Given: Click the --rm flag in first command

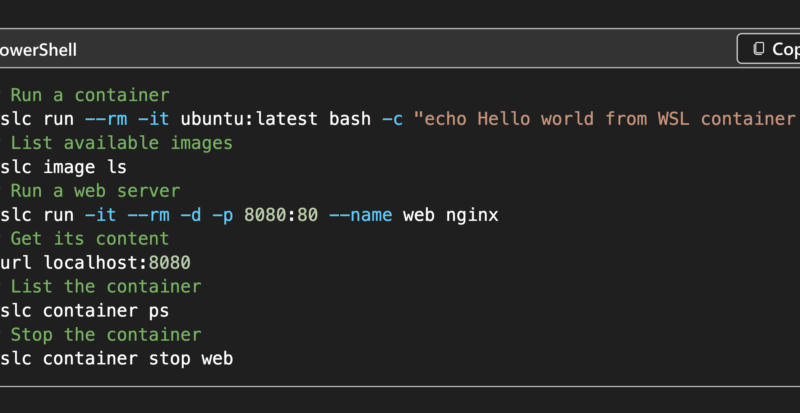Looking at the screenshot, I should 106,119.
